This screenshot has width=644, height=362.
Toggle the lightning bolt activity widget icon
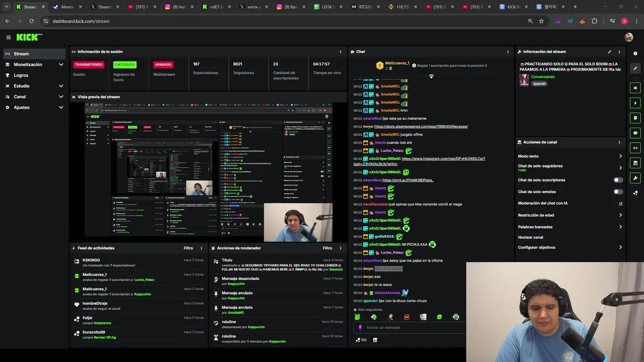[x=635, y=103]
